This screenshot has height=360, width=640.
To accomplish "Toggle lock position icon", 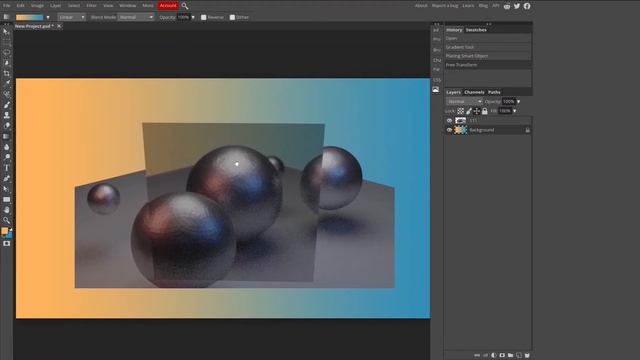I will point(476,111).
